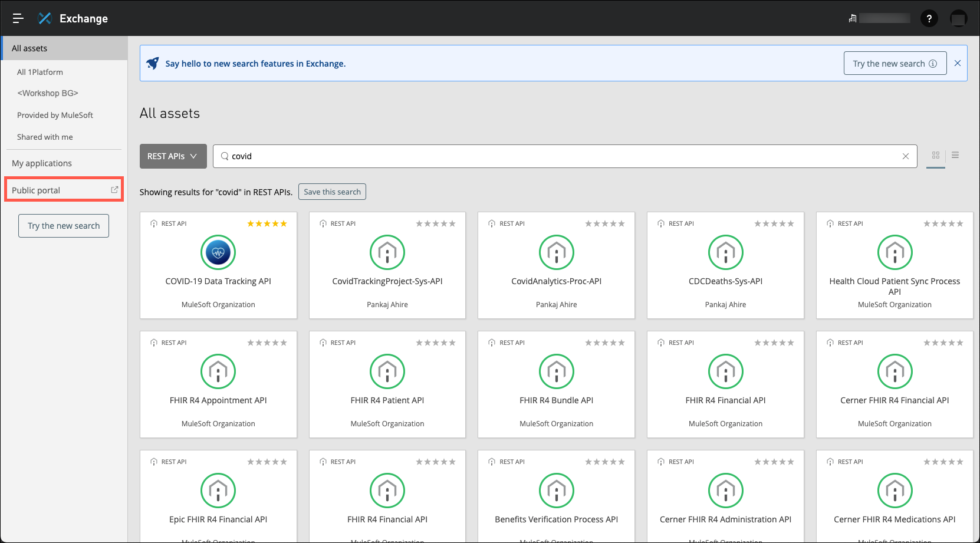Select All assets in sidebar

(x=65, y=48)
